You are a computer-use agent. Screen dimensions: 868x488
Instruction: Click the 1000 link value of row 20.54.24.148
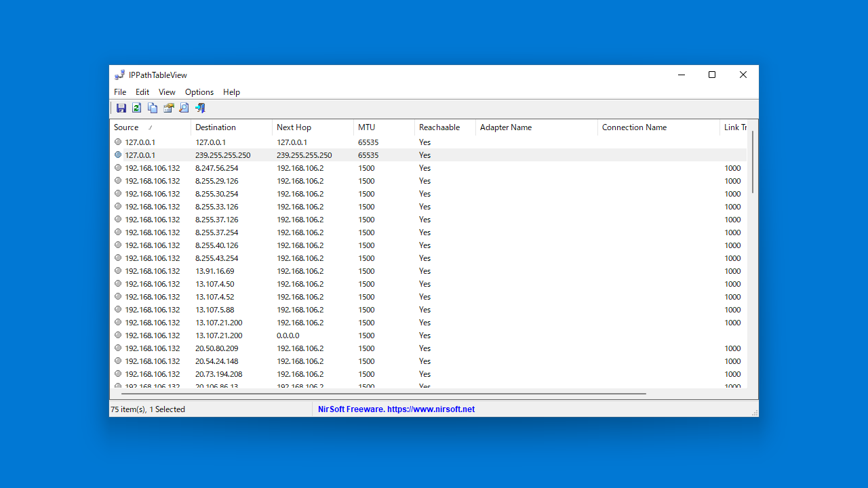(732, 361)
